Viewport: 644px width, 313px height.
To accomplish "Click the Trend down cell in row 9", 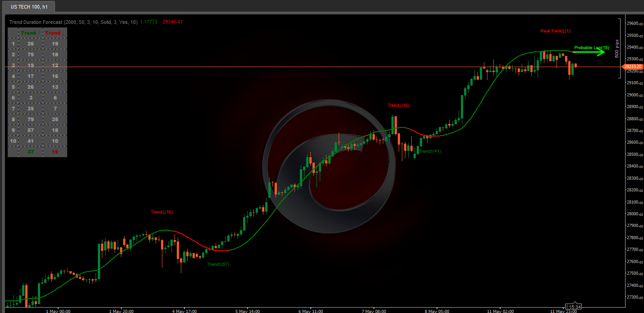I will coord(55,130).
